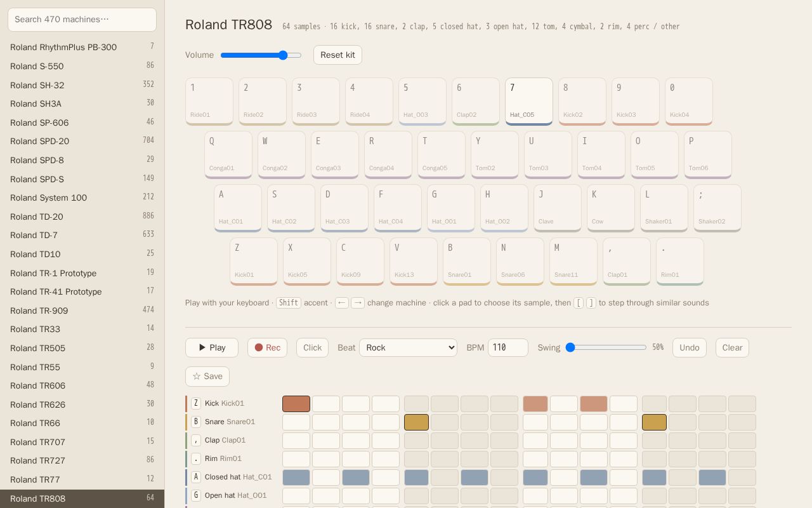Select Roland TR808 in the machine list

point(82,498)
